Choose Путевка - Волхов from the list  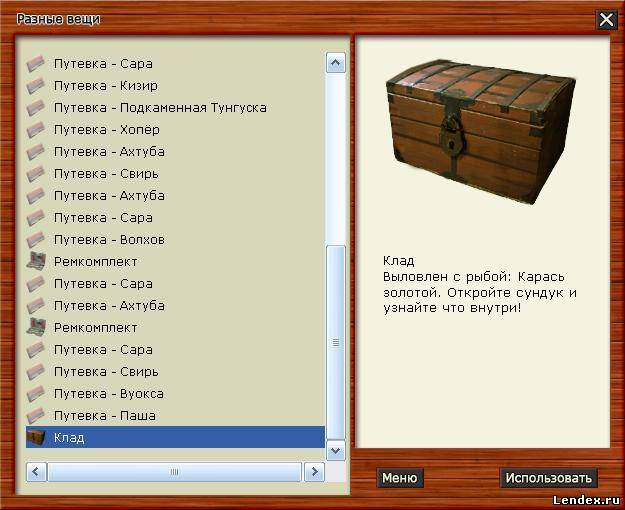pyautogui.click(x=175, y=240)
